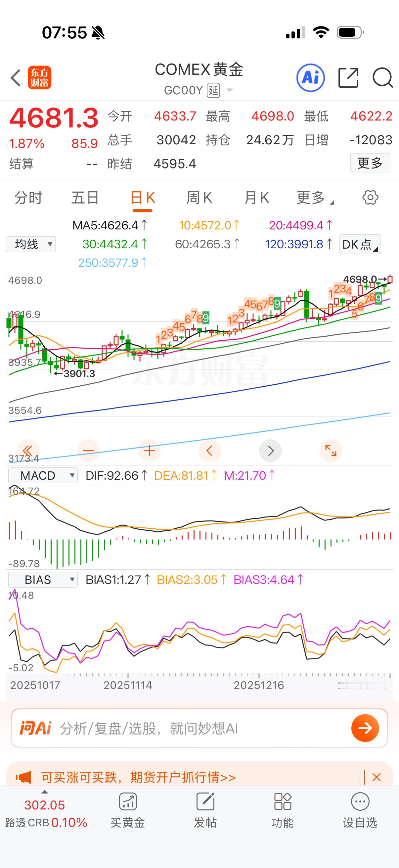Open the 东方财富 logo icon
This screenshot has height=868, width=399.
[39, 77]
